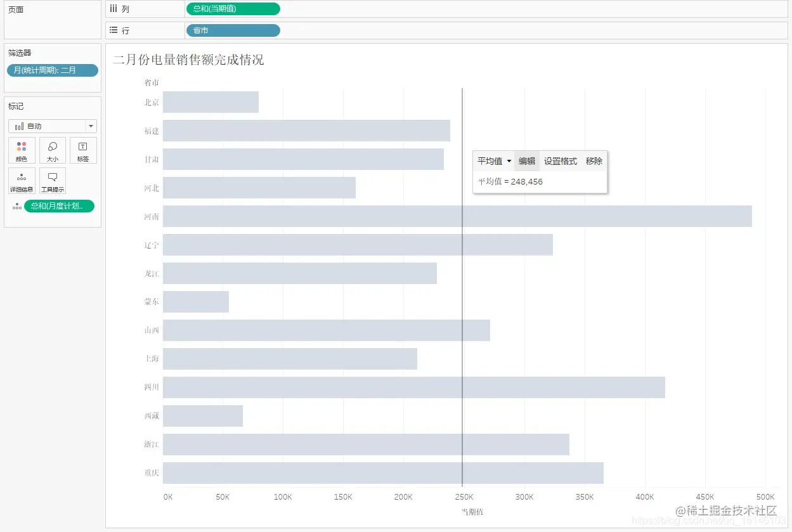Click 移除 to remove the reference line
Image resolution: width=792 pixels, height=532 pixels.
(x=594, y=161)
